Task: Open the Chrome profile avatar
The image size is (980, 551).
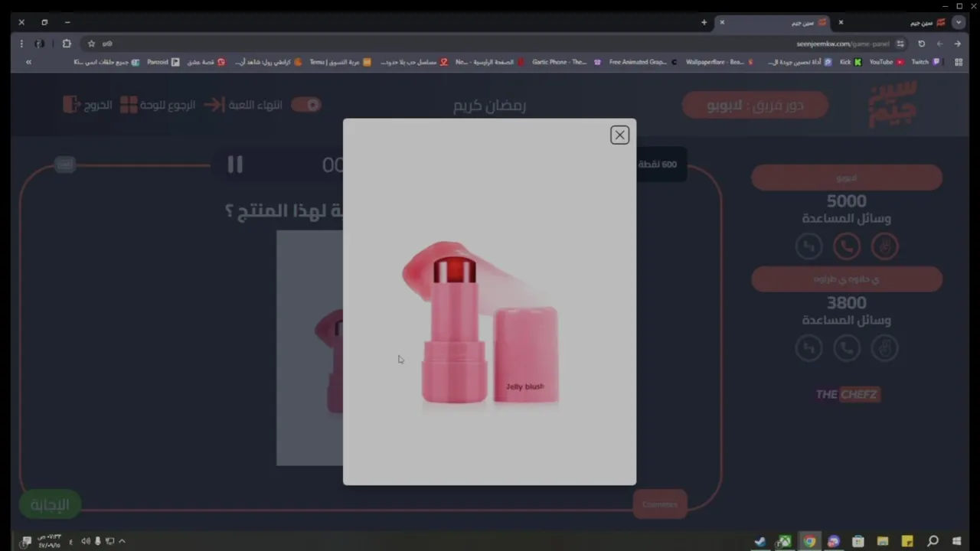Action: tap(40, 44)
